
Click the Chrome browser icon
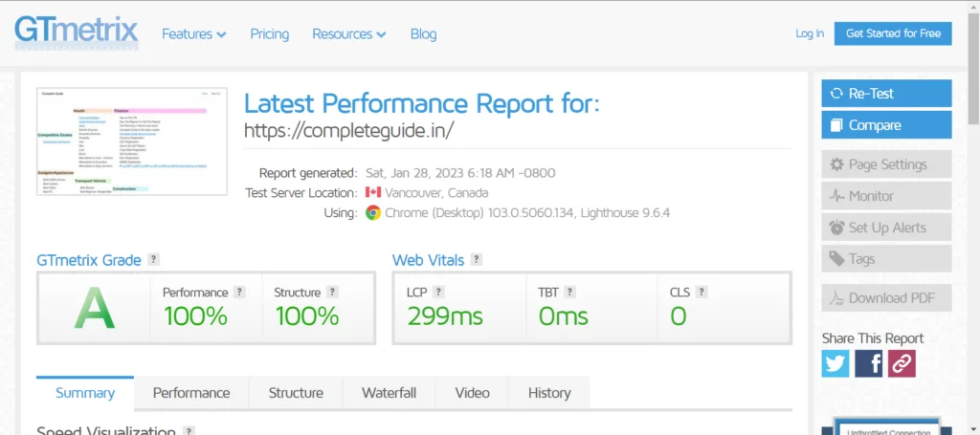point(373,213)
